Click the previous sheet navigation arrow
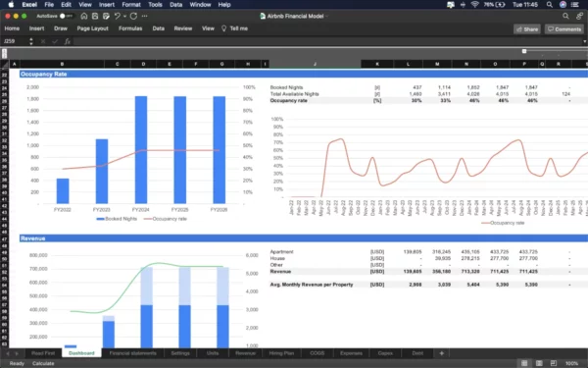Viewport: 588px width, 368px height. (8, 353)
